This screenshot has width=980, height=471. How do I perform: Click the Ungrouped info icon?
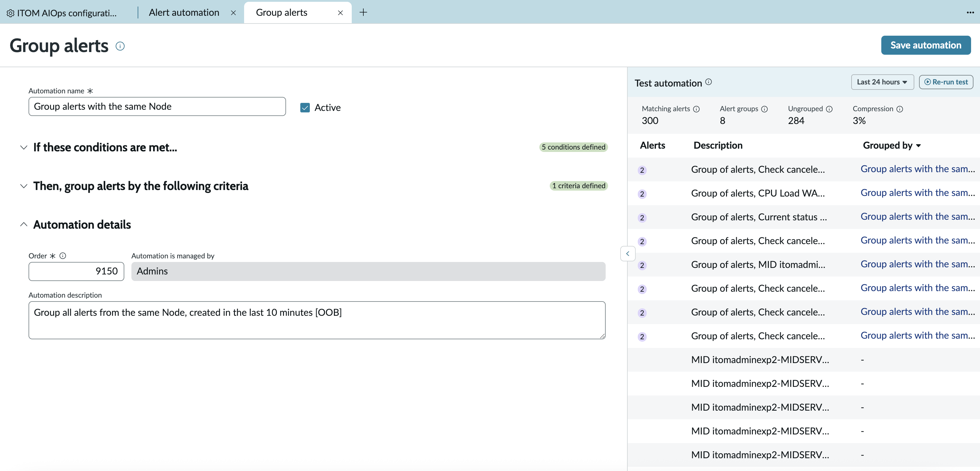click(x=829, y=109)
